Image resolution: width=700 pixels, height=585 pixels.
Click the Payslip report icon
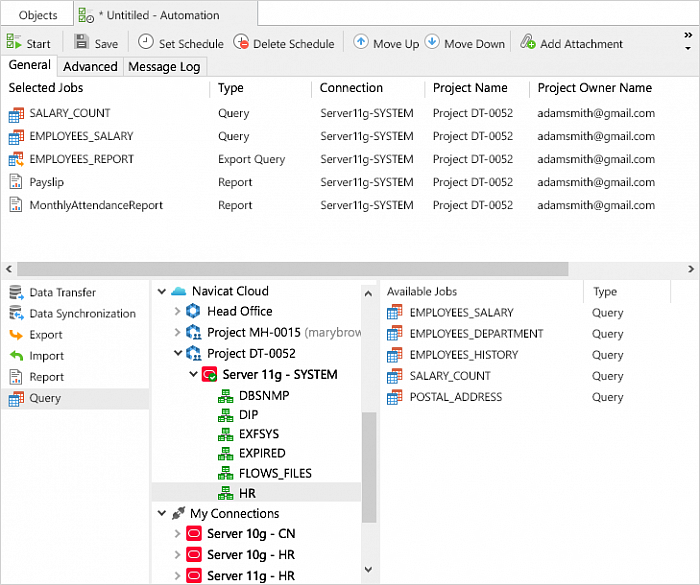16,182
